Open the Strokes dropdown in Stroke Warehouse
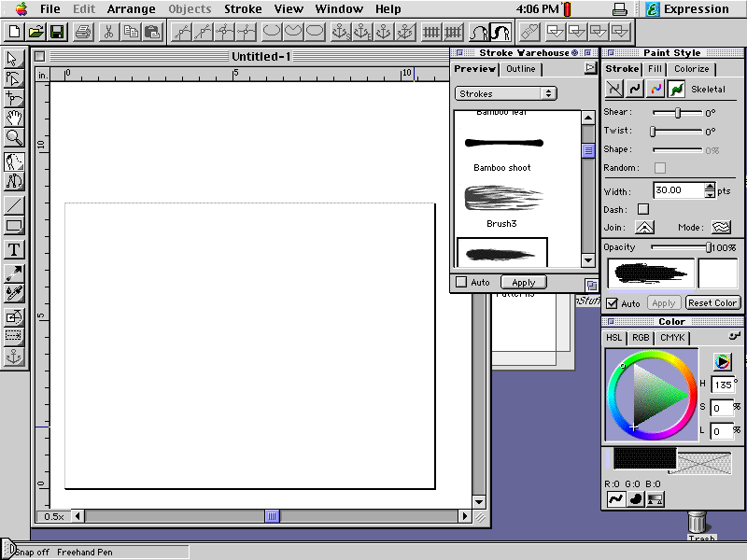Image resolution: width=747 pixels, height=560 pixels. pyautogui.click(x=504, y=93)
